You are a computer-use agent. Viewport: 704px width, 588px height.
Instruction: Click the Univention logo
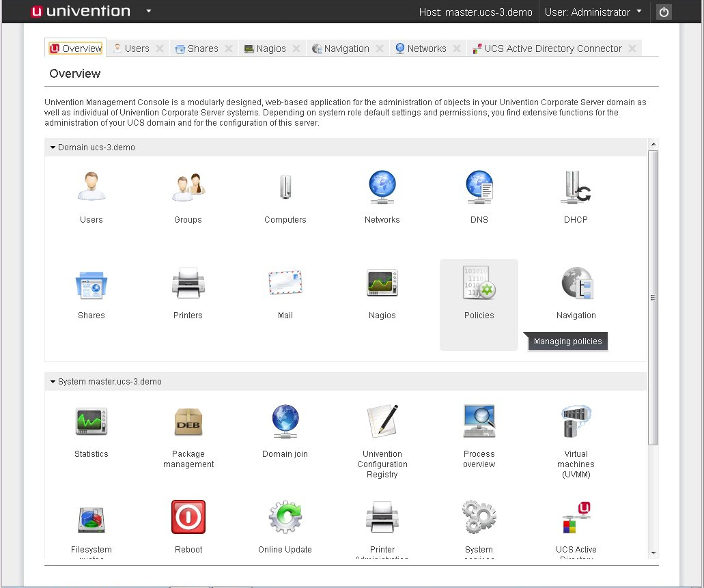(x=81, y=11)
